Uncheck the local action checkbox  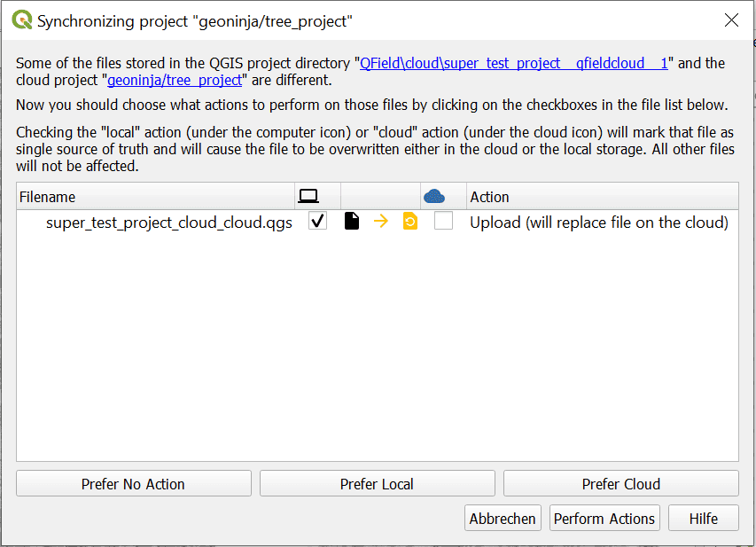click(x=317, y=222)
